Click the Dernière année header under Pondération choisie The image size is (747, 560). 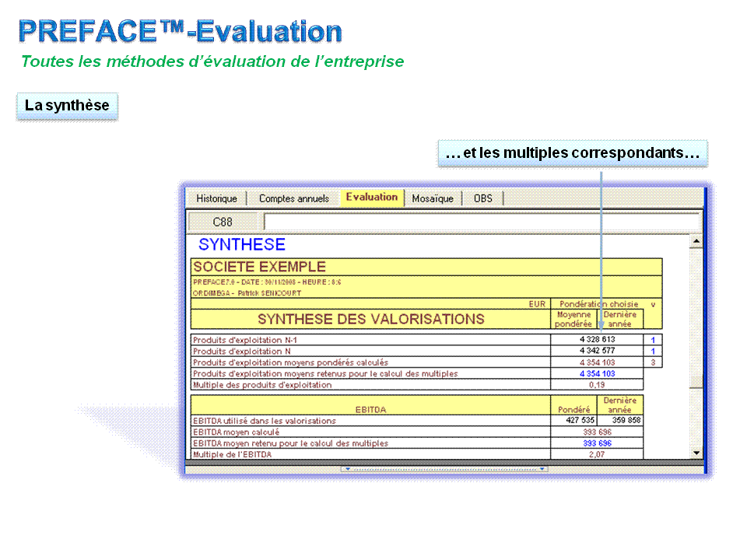[x=620, y=319]
